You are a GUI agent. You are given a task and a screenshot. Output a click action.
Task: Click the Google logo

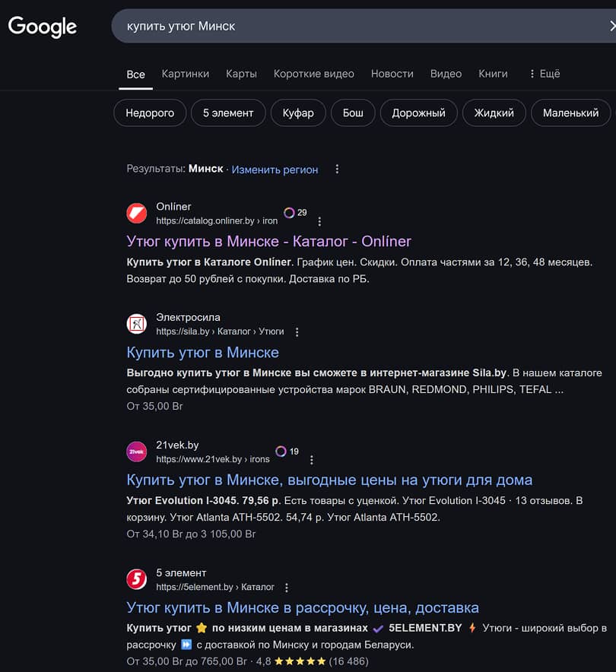coord(43,27)
